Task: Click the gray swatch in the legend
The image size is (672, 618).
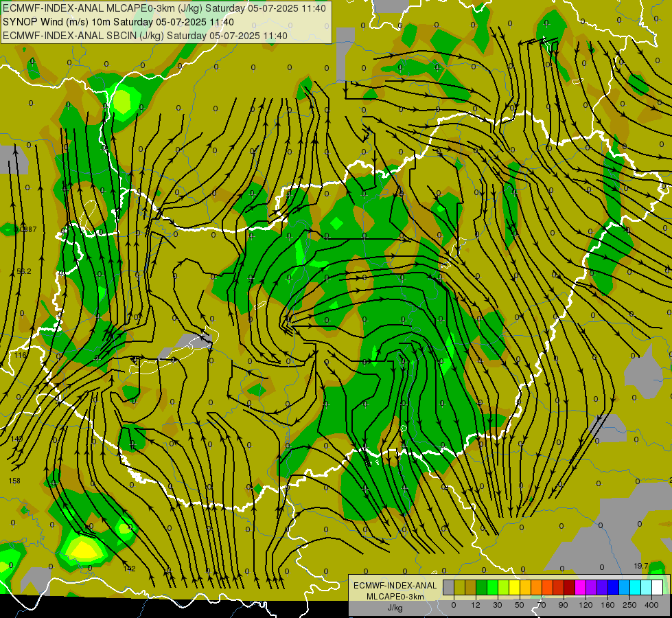Action: tap(449, 587)
